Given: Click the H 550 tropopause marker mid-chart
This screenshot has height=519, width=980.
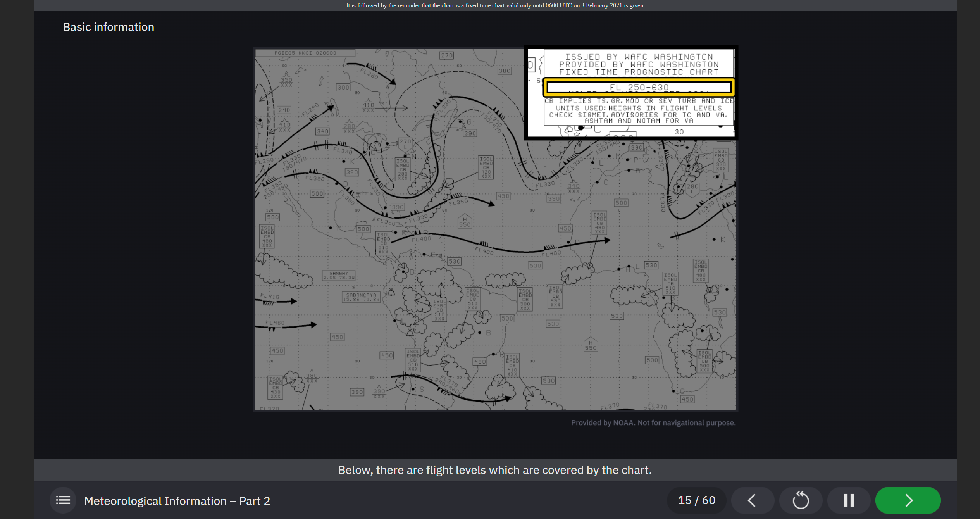Looking at the screenshot, I should 464,222.
